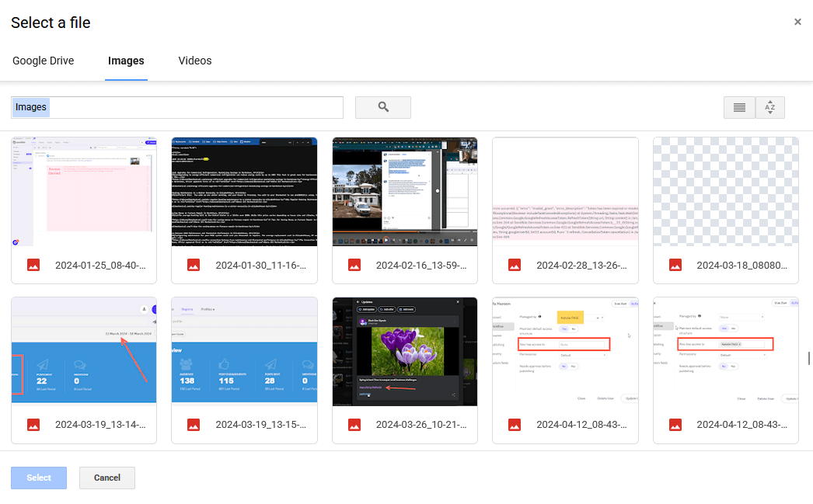Screen dimensions: 813x504
Task: Click image icon beside 2024-02-16_13-59 file
Action: [x=354, y=266]
